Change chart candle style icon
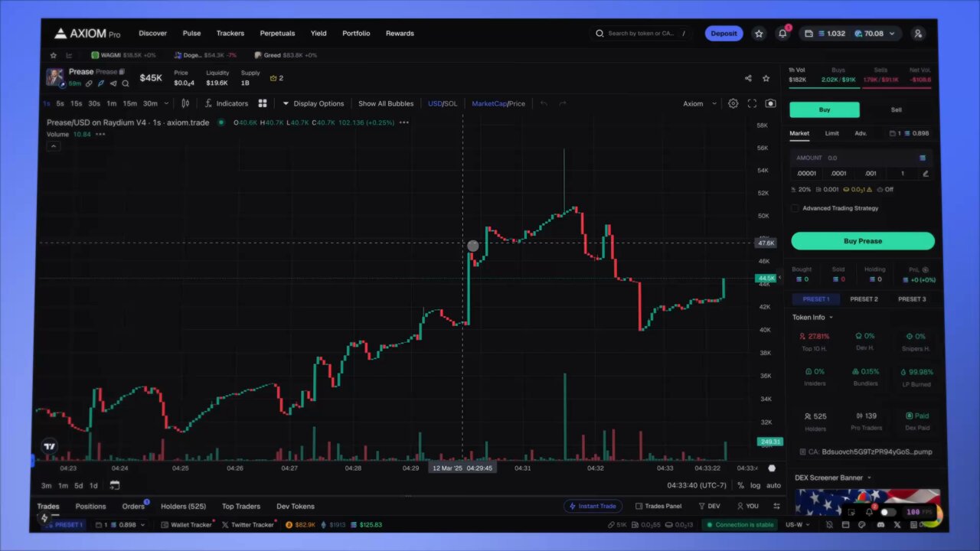Screen dimensions: 980x551 click(185, 103)
